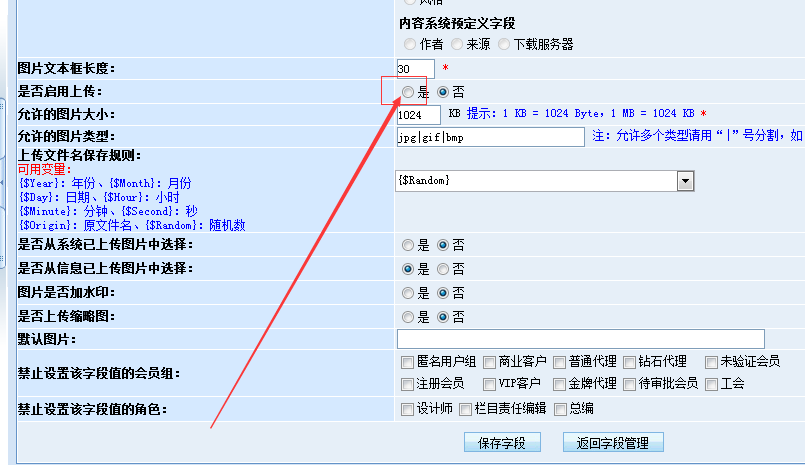Check the VIP客户 member group checkbox
The image size is (805, 465).
490,384
